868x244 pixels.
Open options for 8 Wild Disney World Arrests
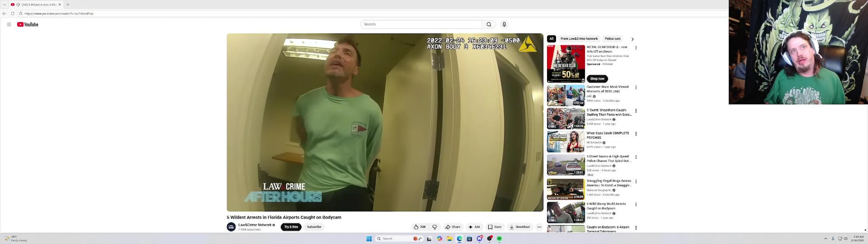[636, 204]
